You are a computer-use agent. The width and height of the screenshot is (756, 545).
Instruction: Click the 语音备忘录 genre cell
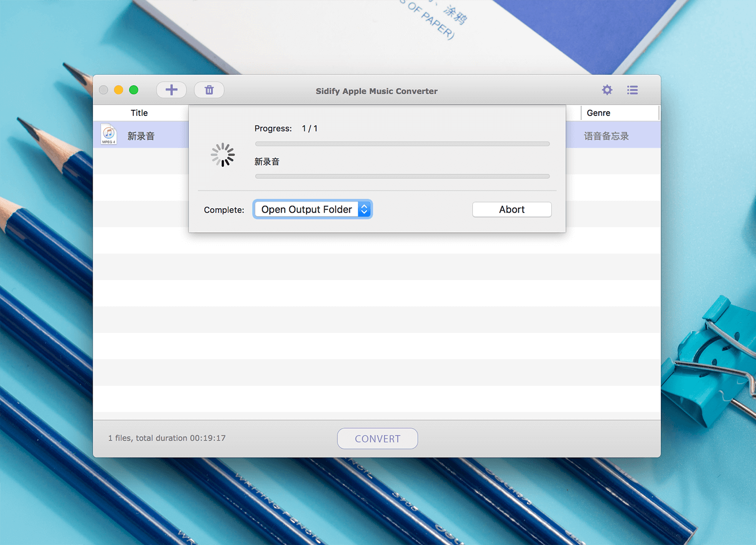[x=606, y=136]
